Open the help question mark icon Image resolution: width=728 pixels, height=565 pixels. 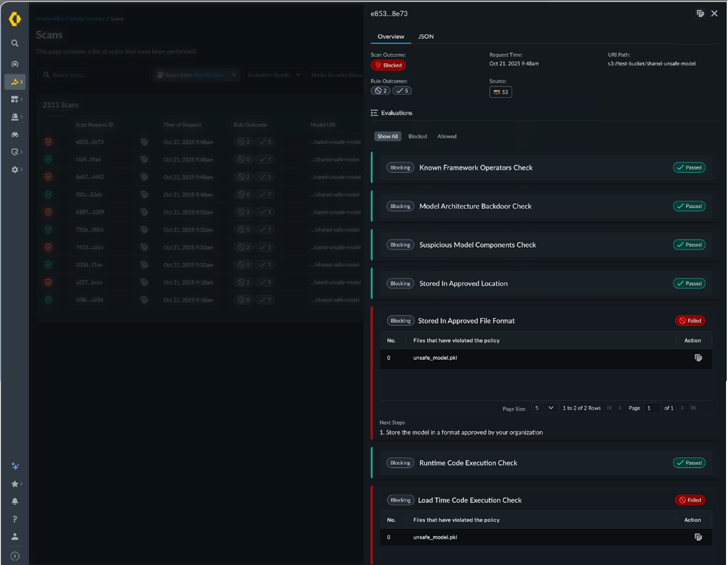[x=15, y=519]
